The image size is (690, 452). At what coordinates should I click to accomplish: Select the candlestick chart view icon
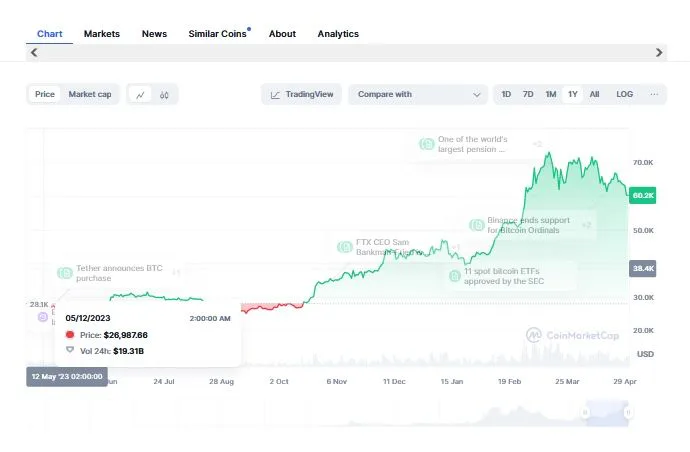[x=164, y=95]
